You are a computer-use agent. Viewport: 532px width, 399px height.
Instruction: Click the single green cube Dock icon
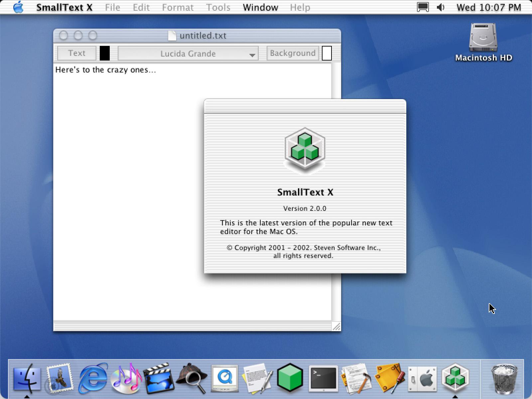click(290, 379)
